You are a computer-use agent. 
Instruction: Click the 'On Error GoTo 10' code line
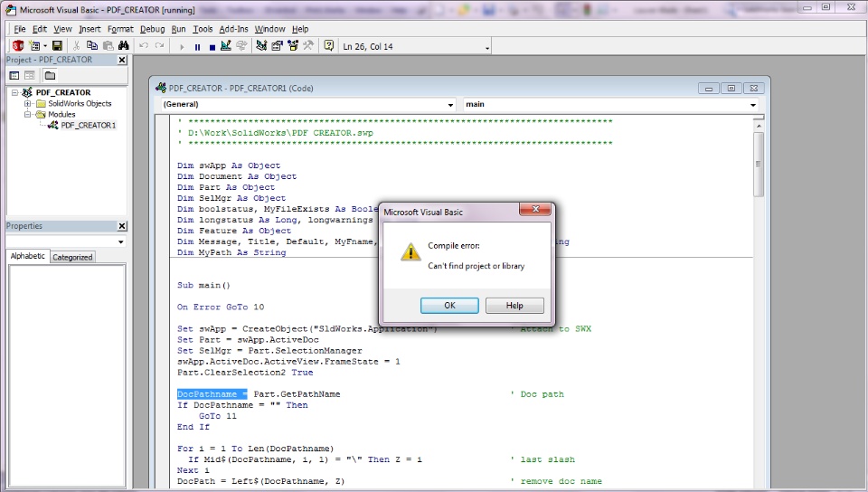(x=221, y=307)
